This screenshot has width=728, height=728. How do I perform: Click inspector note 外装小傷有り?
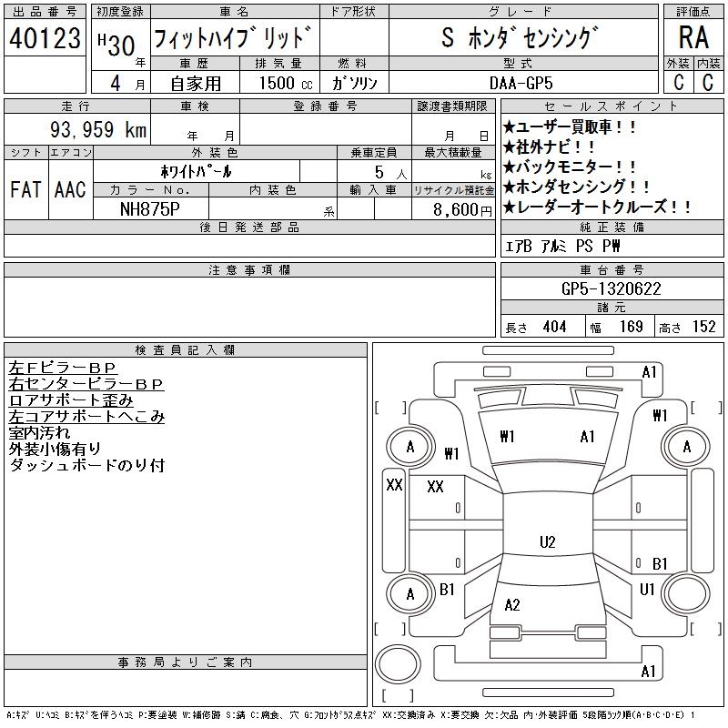(x=55, y=449)
